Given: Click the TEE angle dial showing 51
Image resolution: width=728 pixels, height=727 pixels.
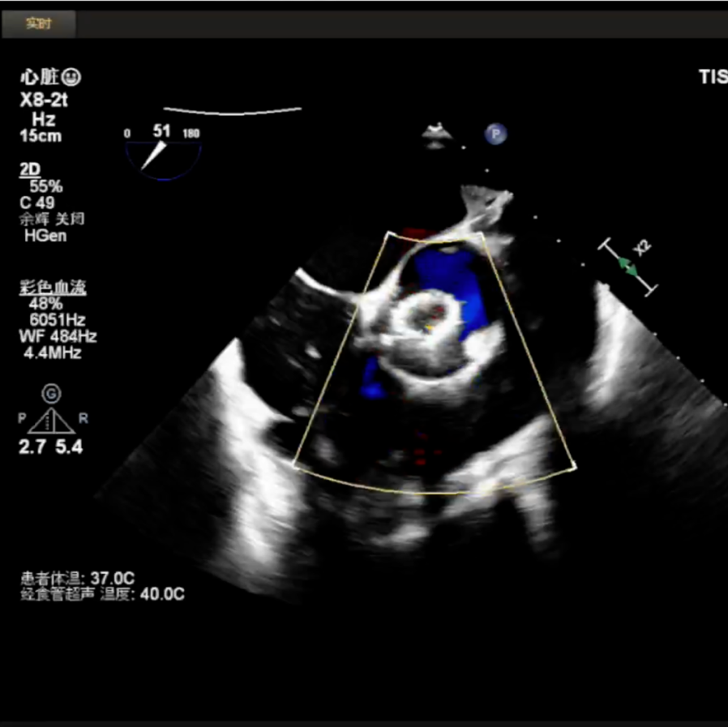Looking at the screenshot, I should [163, 151].
